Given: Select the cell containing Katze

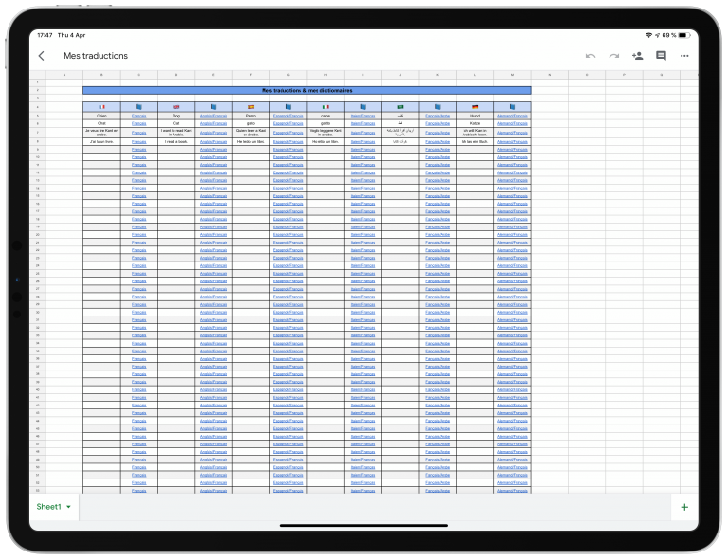Looking at the screenshot, I should [475, 123].
